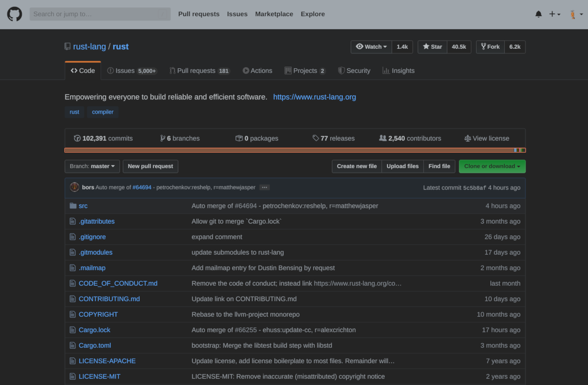Go to Issues in top navigation
This screenshot has width=588, height=385.
coord(237,14)
